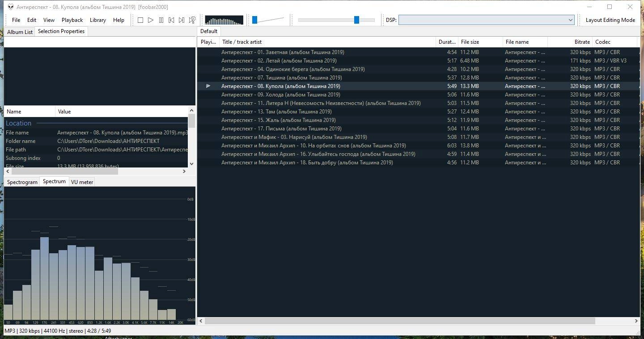The width and height of the screenshot is (644, 339).
Task: Click the status bar playback info
Action: 58,331
